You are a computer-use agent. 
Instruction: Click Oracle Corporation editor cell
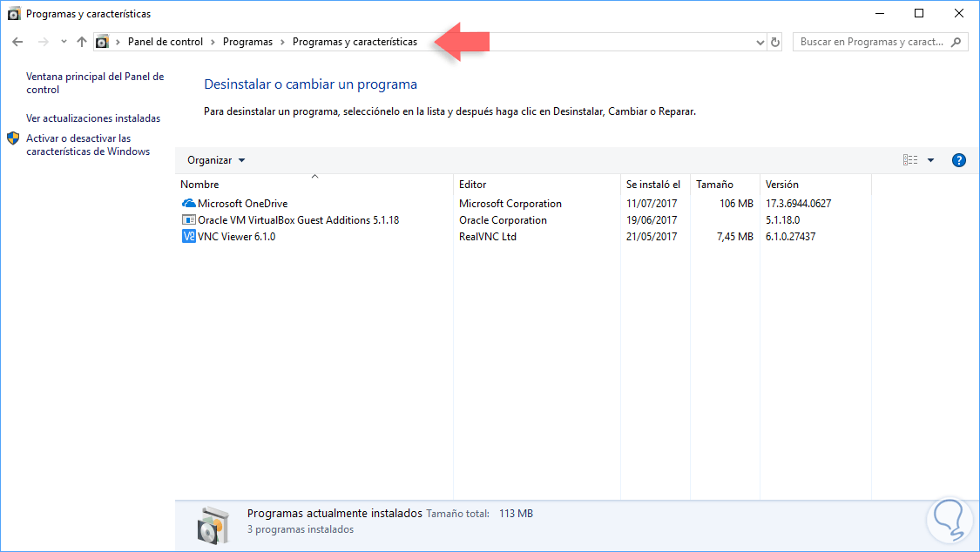click(x=503, y=219)
